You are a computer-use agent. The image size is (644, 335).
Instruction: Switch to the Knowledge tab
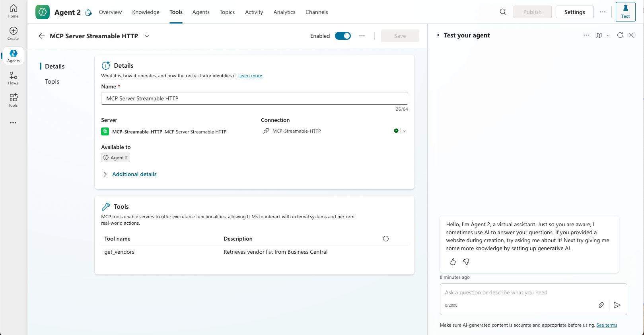click(146, 12)
